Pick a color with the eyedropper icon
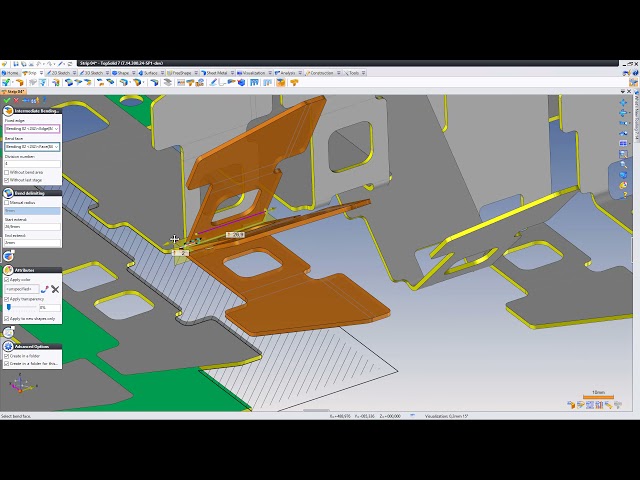Screen dimensions: 640x480 tap(45, 289)
